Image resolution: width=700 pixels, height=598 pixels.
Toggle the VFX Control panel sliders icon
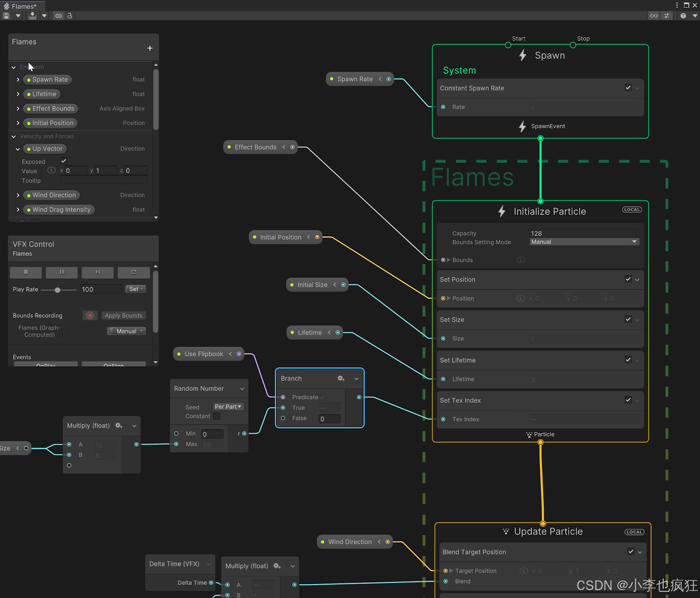(666, 16)
